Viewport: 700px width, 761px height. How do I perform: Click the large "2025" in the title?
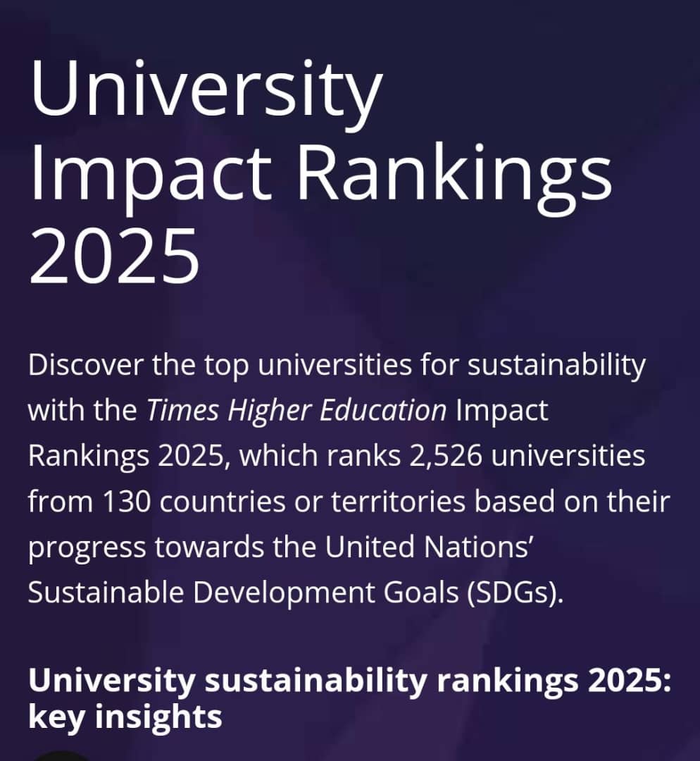tap(114, 254)
